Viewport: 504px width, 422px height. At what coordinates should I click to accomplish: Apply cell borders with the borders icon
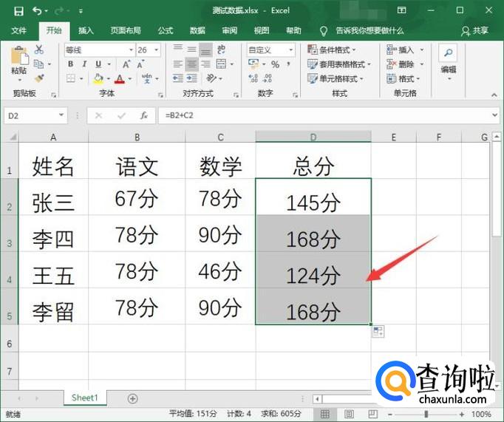71,78
